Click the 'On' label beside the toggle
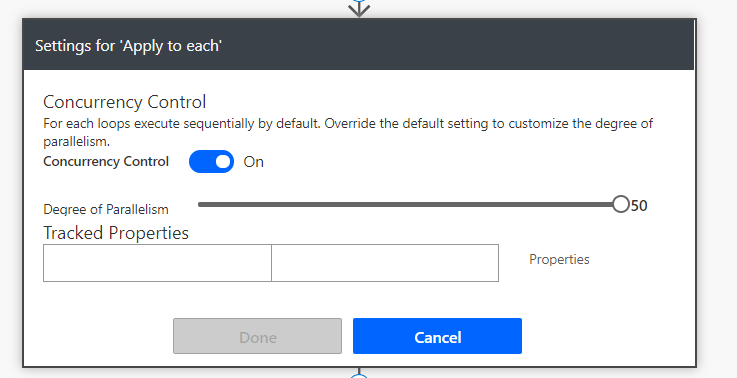Viewport: 737px width, 378px height. [253, 162]
